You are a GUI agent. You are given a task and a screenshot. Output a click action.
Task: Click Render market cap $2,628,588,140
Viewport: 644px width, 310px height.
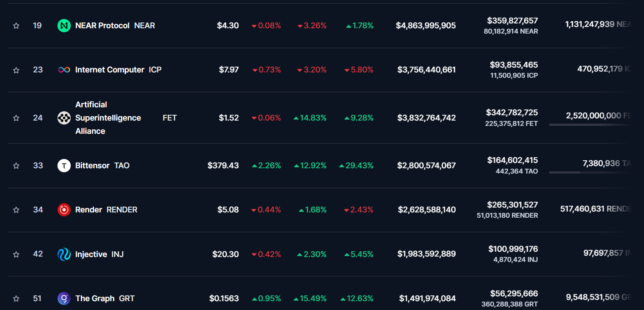coord(427,210)
